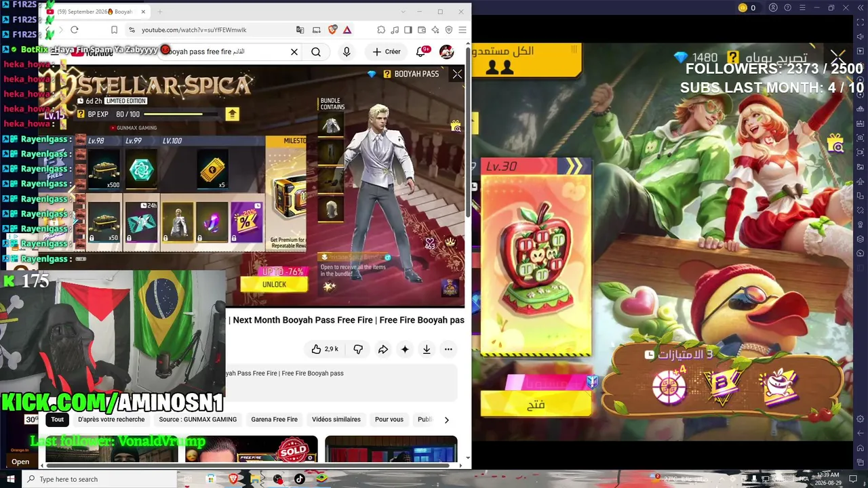Open BlueStacks settings gear in sidebar

tap(861, 419)
